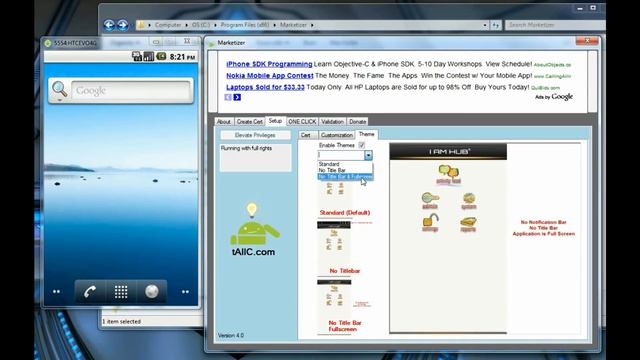The image size is (640, 360).
Task: Click the Elevate Privileges button
Action: [256, 135]
